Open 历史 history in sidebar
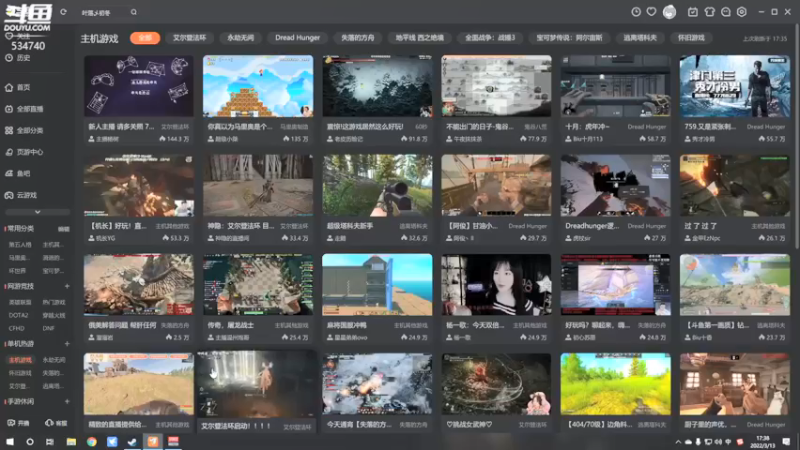The width and height of the screenshot is (800, 450). tap(18, 58)
